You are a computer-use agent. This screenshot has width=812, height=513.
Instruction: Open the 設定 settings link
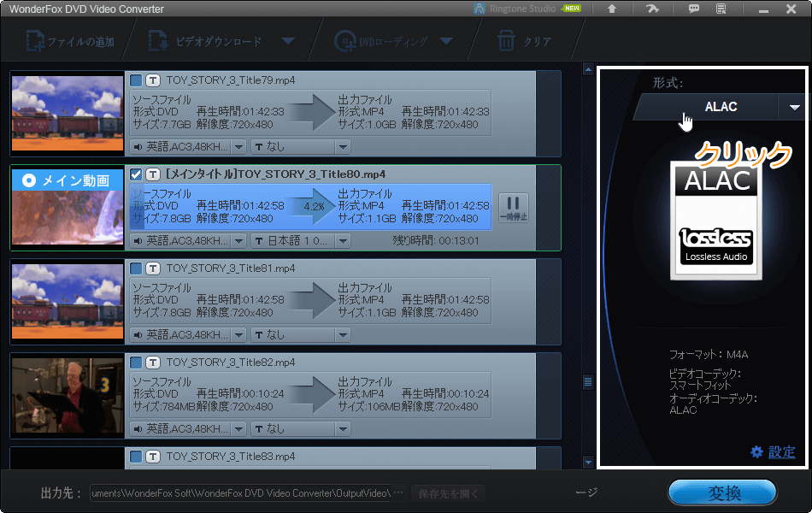[x=781, y=451]
